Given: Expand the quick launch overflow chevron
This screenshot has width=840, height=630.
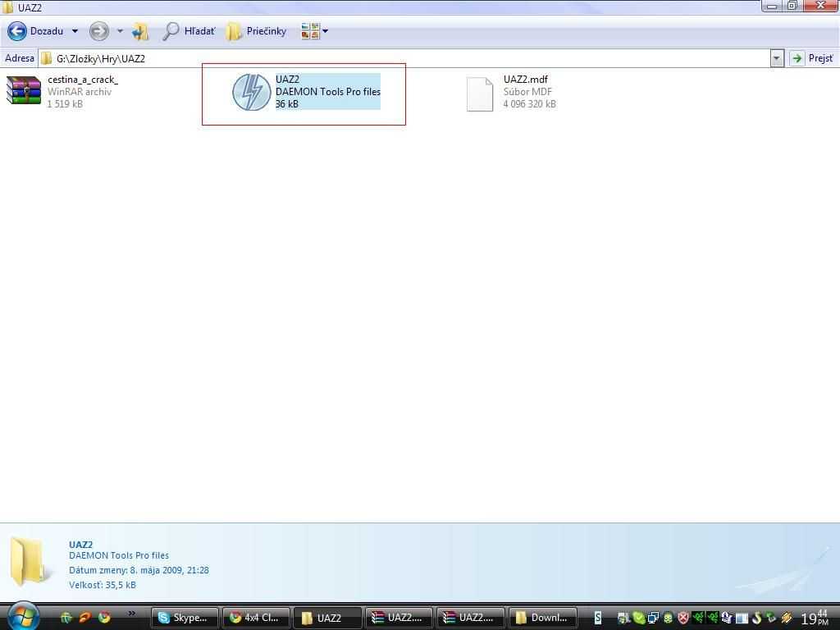Looking at the screenshot, I should (132, 614).
